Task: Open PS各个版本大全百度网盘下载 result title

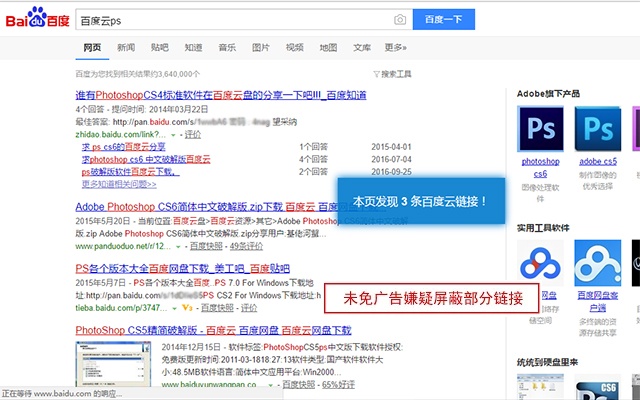Action: [182, 269]
